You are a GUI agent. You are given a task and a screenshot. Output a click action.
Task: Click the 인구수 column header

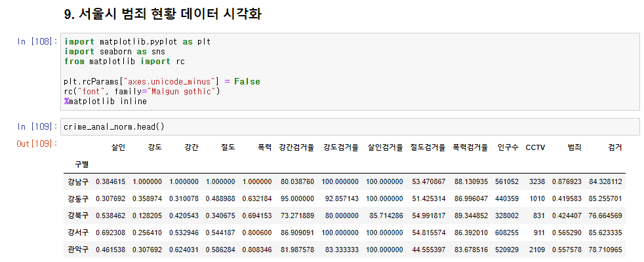(x=508, y=147)
